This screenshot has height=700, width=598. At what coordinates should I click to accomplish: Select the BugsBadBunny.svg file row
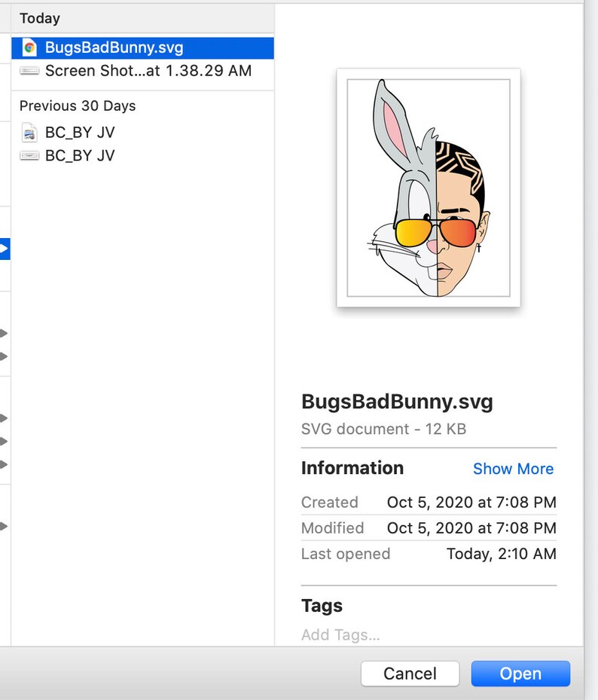point(142,47)
